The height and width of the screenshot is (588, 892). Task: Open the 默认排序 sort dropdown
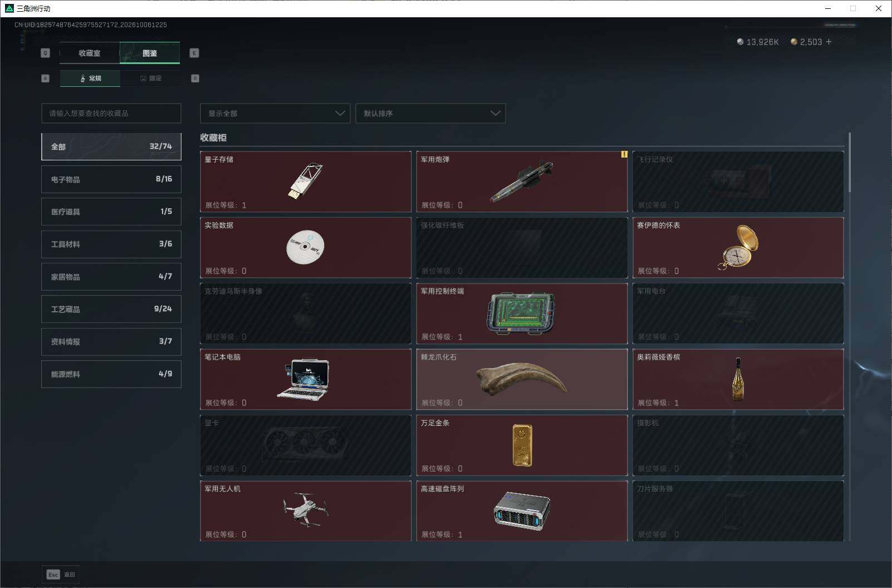(x=430, y=113)
